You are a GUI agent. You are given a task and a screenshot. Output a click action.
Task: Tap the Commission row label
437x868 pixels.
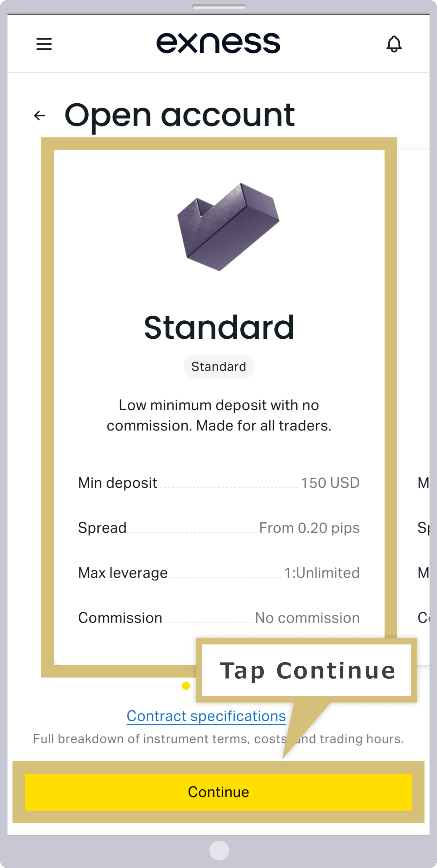[120, 618]
